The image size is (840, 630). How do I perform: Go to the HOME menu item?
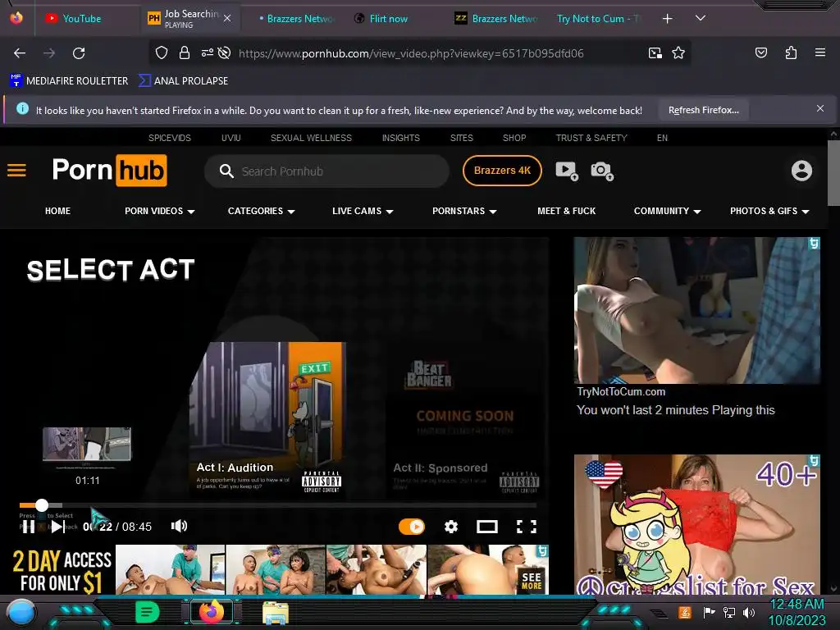pyautogui.click(x=58, y=211)
